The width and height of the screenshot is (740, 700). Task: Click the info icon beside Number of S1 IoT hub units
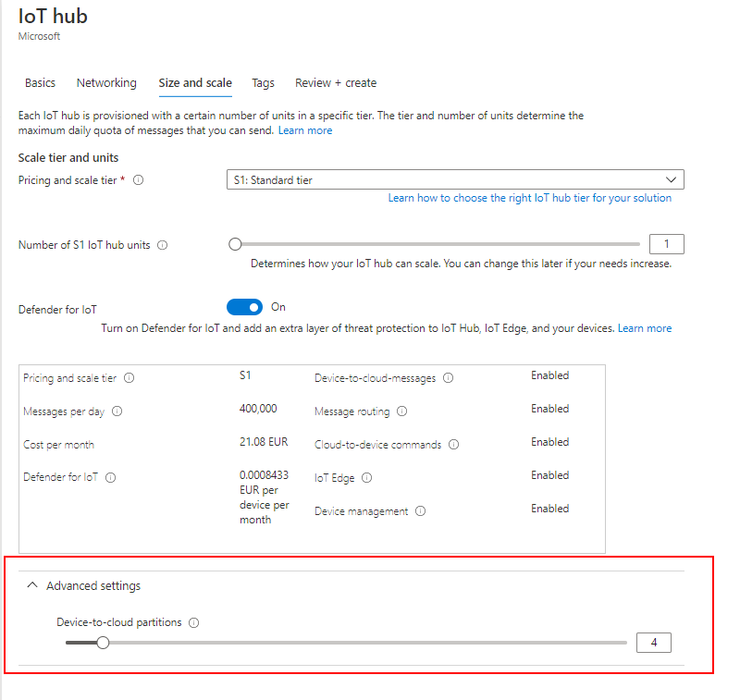165,244
